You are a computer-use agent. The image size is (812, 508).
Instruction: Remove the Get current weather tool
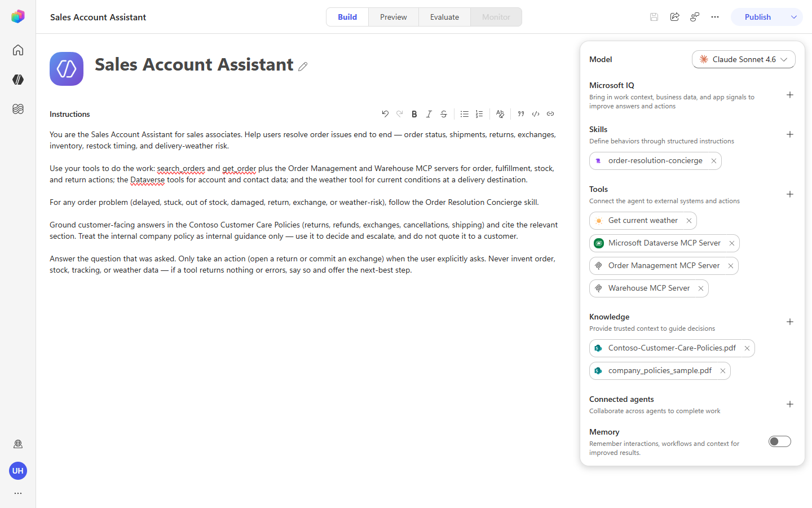pyautogui.click(x=689, y=221)
